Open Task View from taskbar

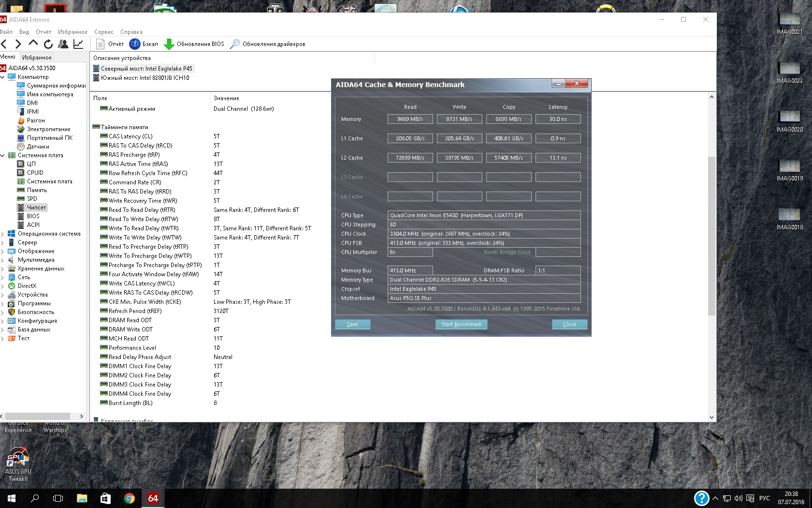(58, 498)
